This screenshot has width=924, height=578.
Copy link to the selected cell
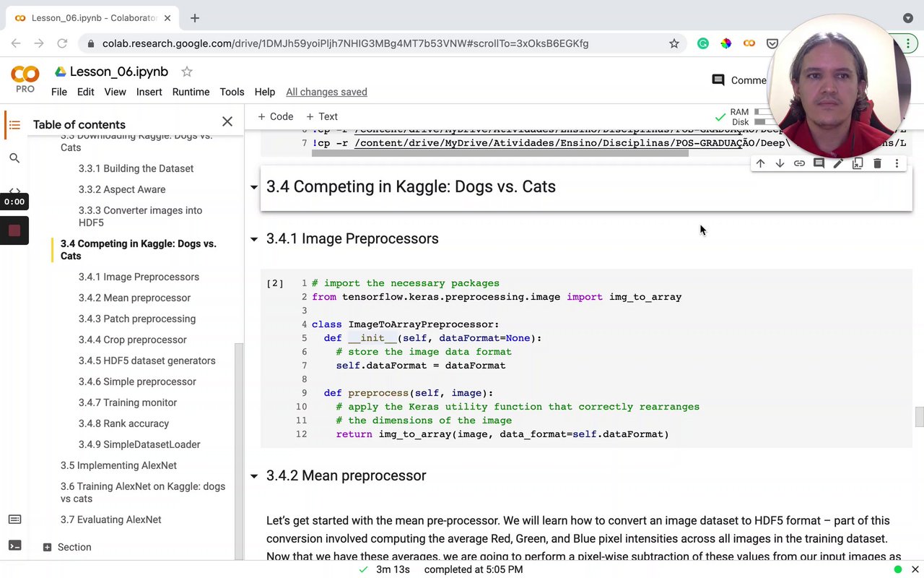coord(799,164)
